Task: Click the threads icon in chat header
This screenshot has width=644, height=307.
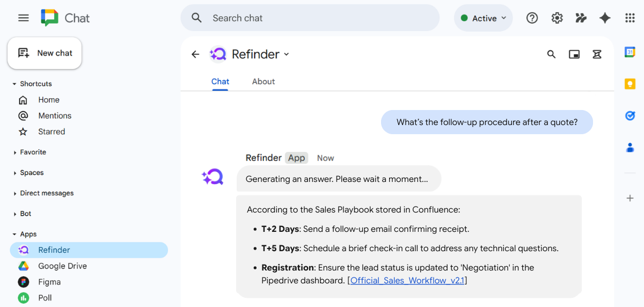Action: pyautogui.click(x=597, y=54)
